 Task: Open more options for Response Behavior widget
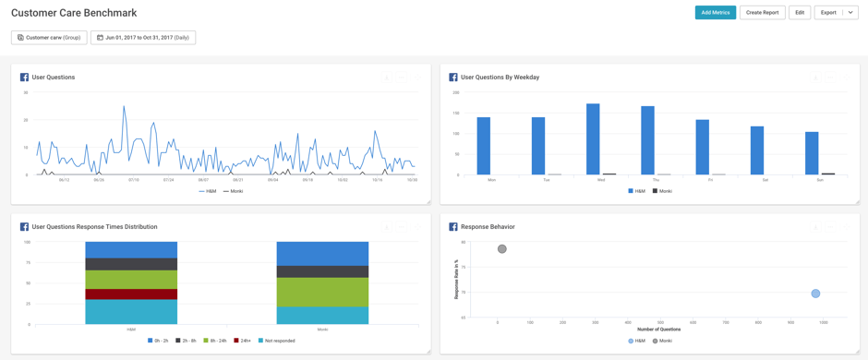(x=830, y=227)
